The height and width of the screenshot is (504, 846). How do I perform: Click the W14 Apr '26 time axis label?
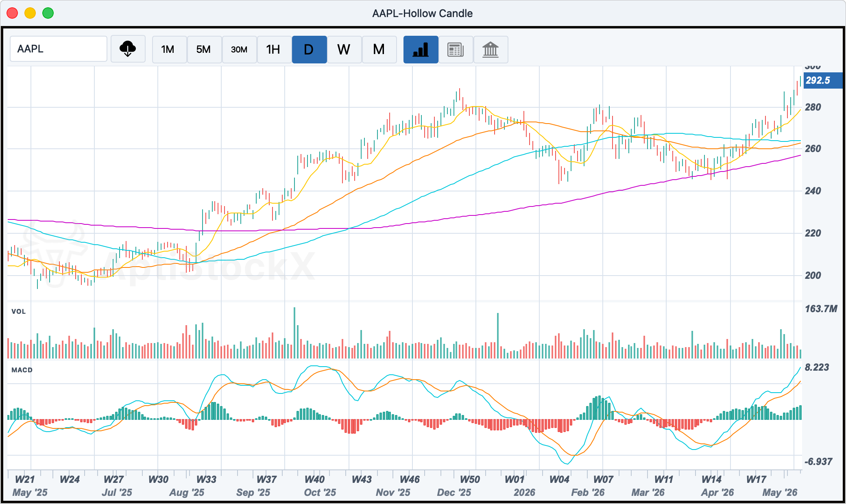pyautogui.click(x=717, y=486)
